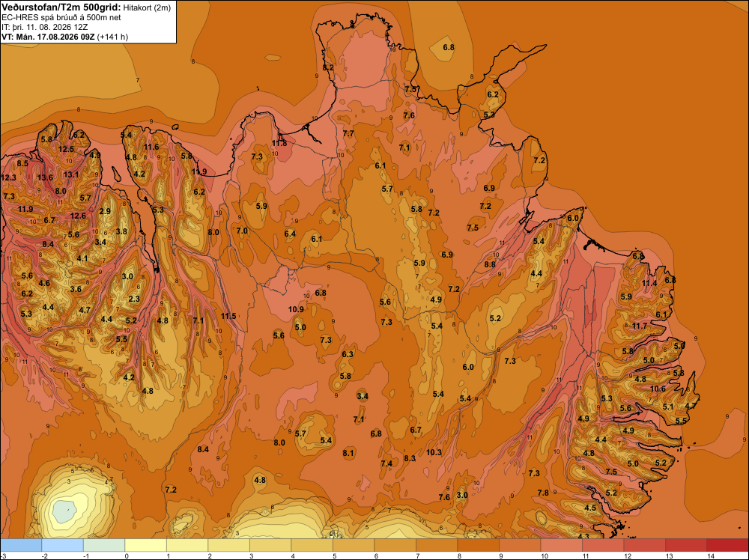Click the 'EC-HRES spá brúuð á 500m net' line
The image size is (749, 560).
(61, 17)
